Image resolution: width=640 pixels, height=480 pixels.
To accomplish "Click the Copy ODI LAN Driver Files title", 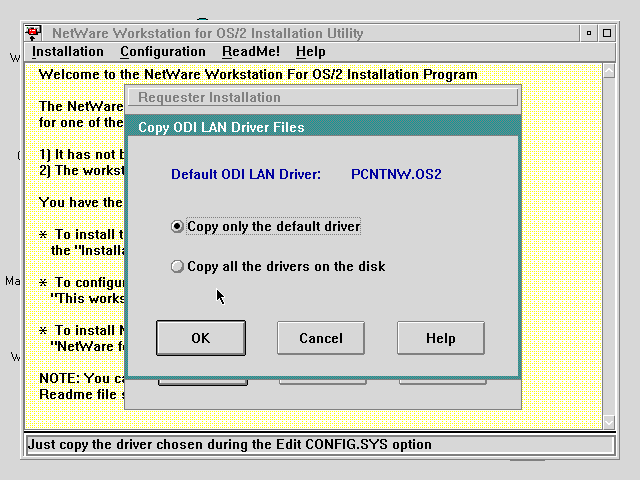I will tap(221, 127).
